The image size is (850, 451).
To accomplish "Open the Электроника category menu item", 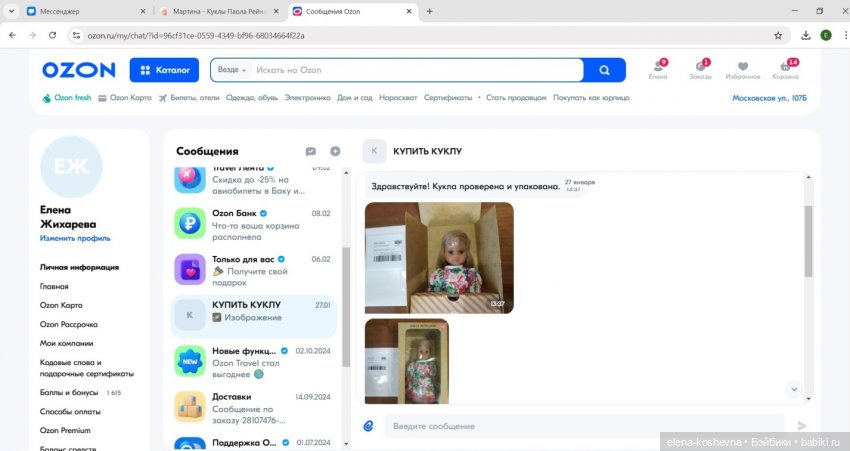I will [307, 98].
